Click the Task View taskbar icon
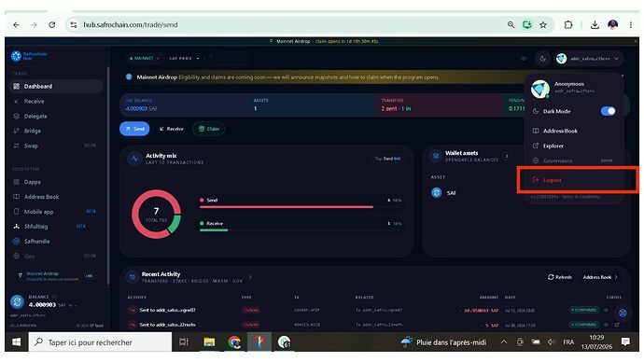The width and height of the screenshot is (644, 362). pyautogui.click(x=184, y=341)
